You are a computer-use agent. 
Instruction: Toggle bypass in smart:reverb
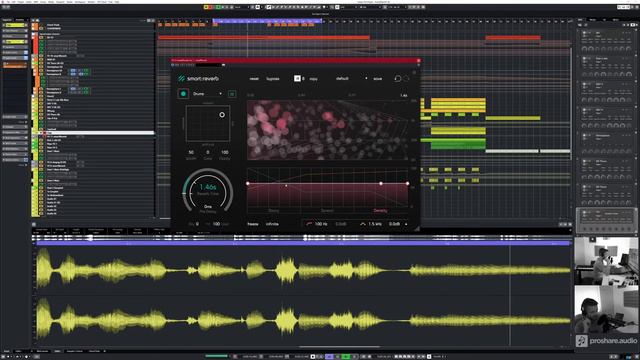273,78
